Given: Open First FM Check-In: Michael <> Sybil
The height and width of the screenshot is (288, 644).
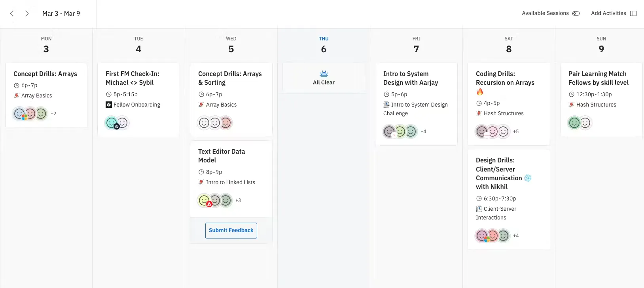Looking at the screenshot, I should tap(132, 78).
